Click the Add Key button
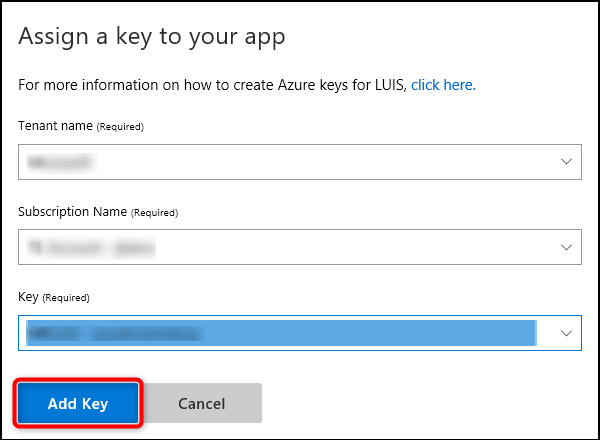 (x=77, y=403)
